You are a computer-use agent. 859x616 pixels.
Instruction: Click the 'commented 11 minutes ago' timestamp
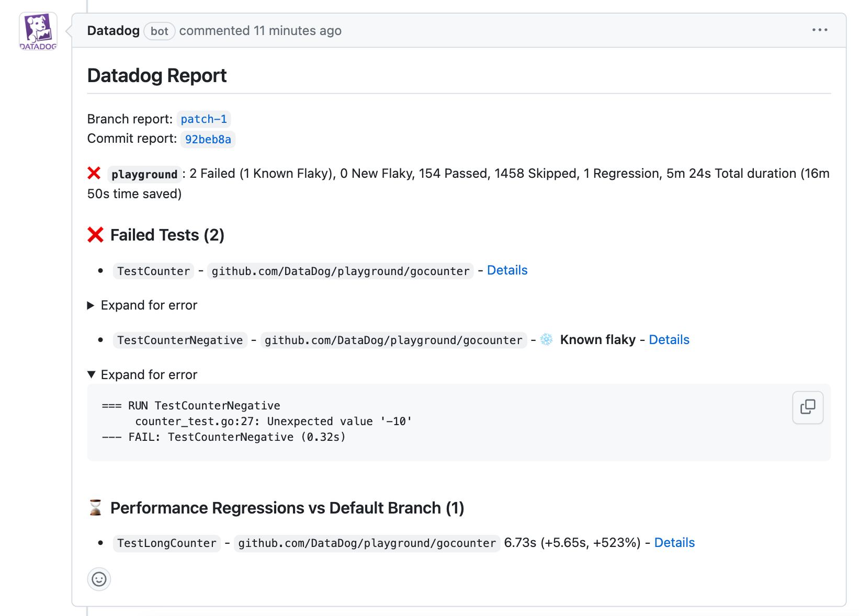tap(260, 31)
